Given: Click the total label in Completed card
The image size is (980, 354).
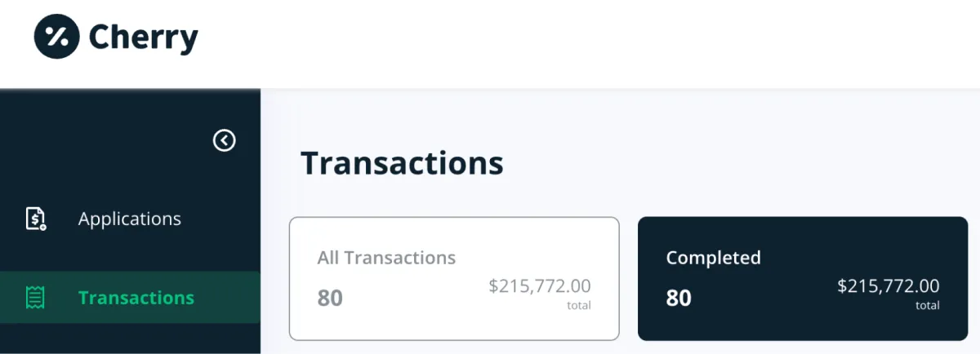Looking at the screenshot, I should coord(928,306).
